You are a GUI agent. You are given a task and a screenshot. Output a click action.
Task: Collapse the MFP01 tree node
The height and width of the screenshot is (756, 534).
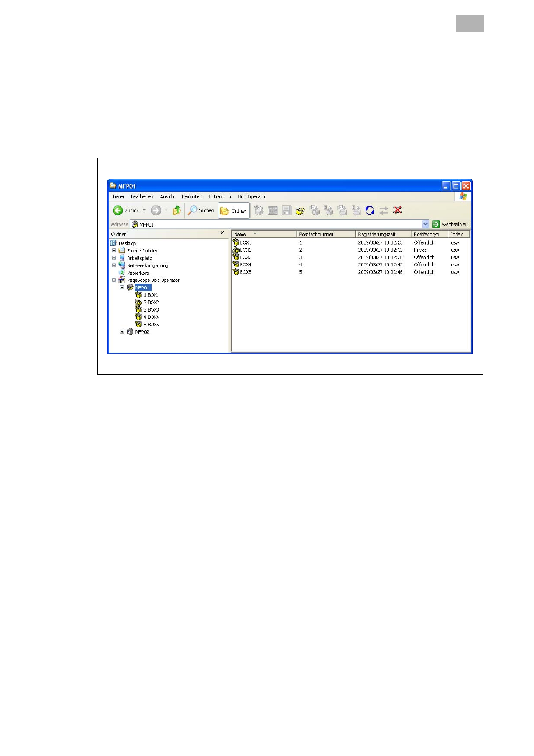pos(122,288)
